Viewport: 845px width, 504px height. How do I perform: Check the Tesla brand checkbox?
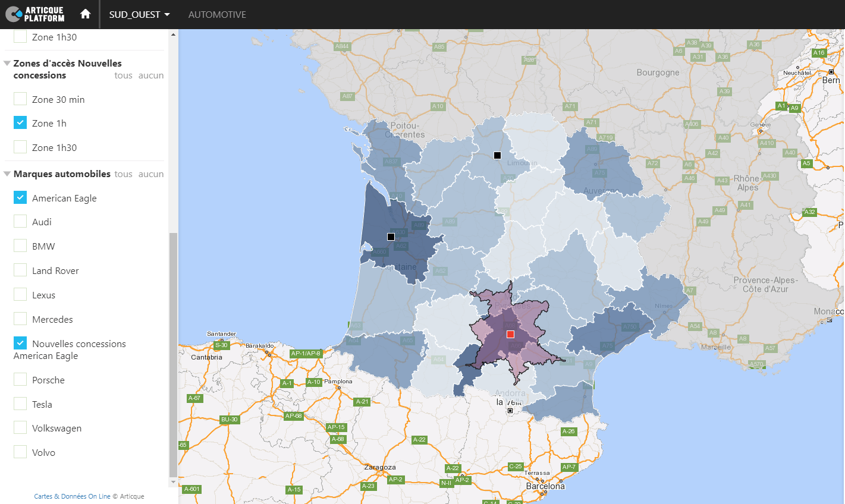tap(20, 404)
